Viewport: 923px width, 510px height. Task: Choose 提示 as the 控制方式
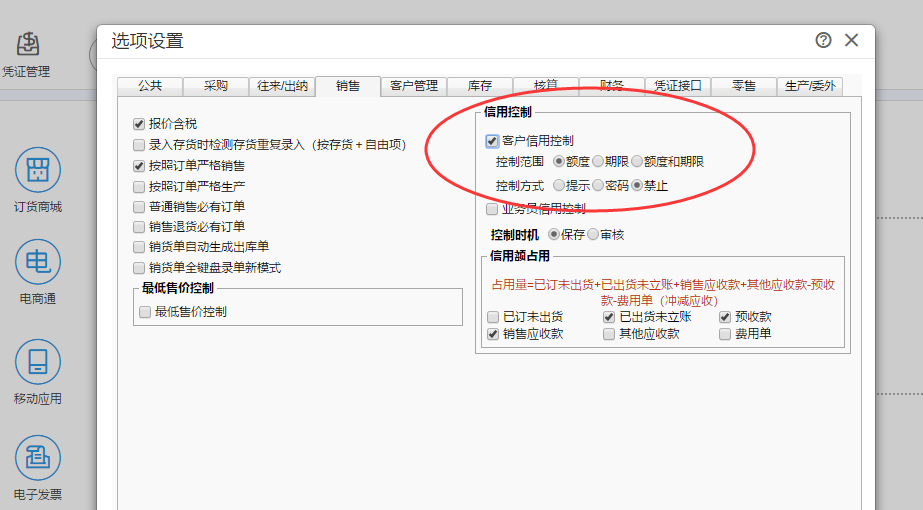click(x=559, y=185)
